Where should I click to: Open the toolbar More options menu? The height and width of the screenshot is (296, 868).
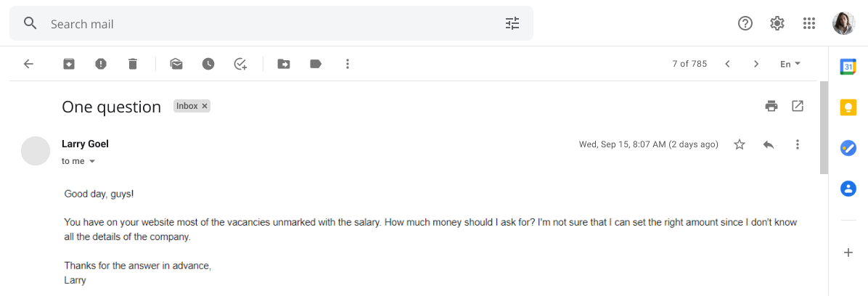tap(348, 64)
